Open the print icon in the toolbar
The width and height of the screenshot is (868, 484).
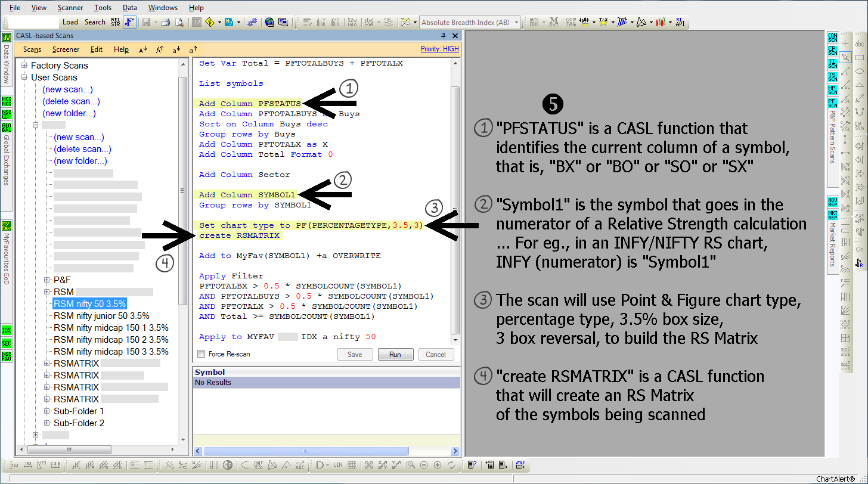[165, 22]
